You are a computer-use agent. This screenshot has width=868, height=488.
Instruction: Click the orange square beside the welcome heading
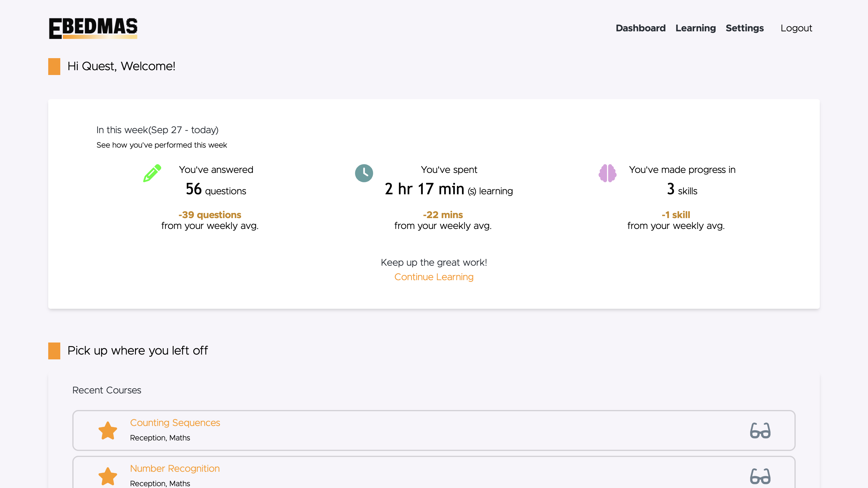tap(54, 66)
